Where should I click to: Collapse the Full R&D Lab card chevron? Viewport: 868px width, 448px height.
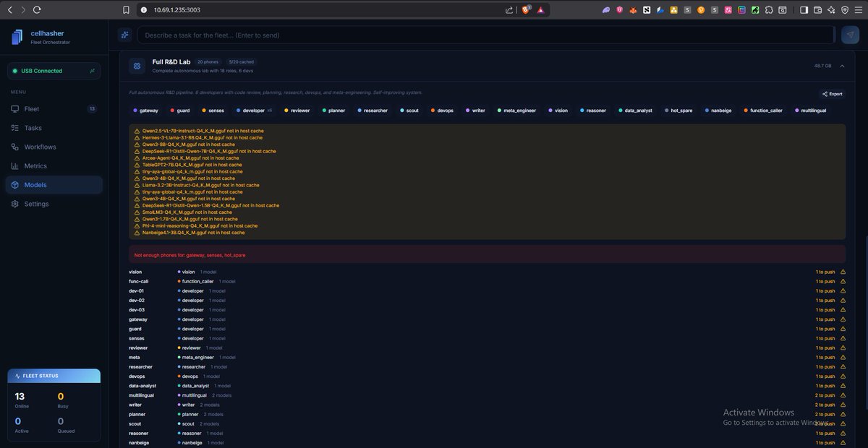pos(842,66)
